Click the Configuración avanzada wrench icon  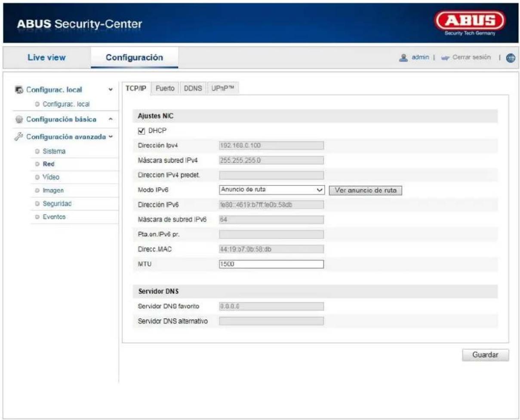click(18, 137)
